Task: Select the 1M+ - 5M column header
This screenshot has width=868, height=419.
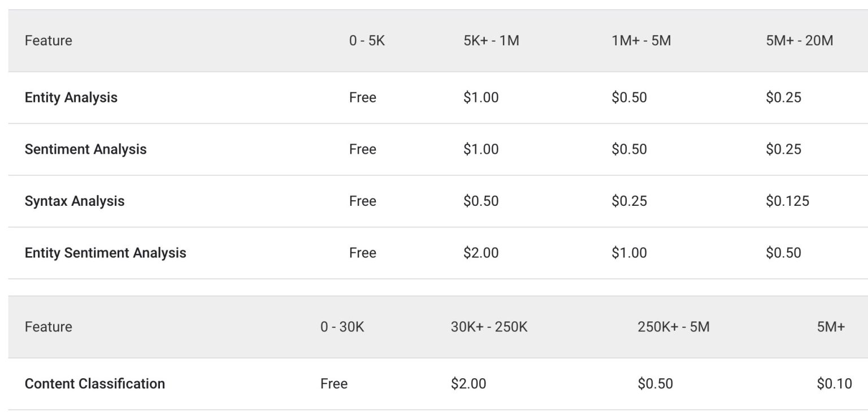Action: 641,41
